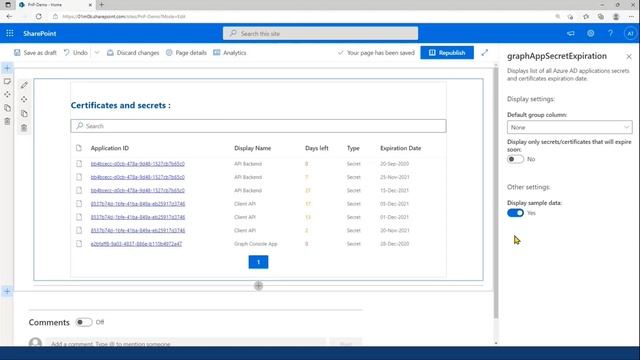Click the file icon in the 25-Nov-2021 row
This screenshot has width=640, height=360.
tap(79, 177)
